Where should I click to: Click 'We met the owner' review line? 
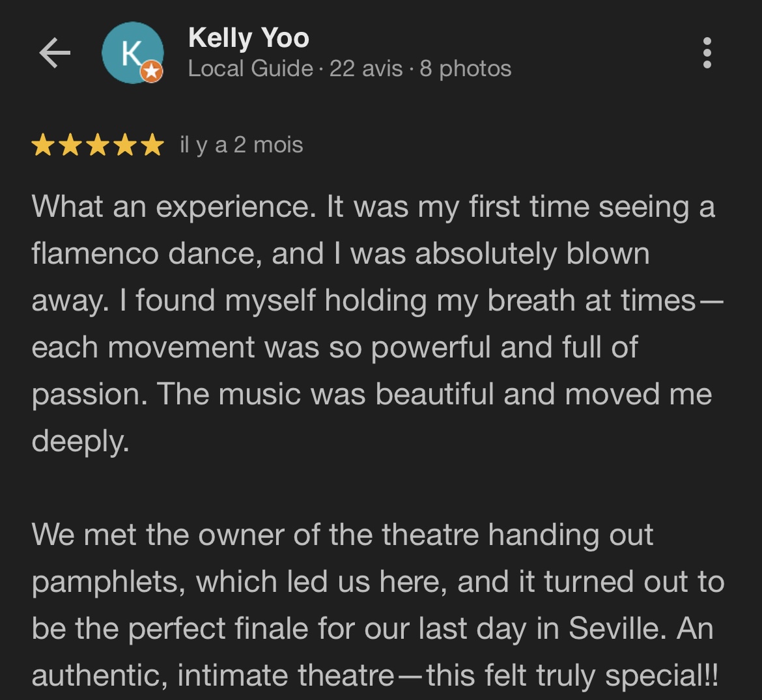click(166, 535)
